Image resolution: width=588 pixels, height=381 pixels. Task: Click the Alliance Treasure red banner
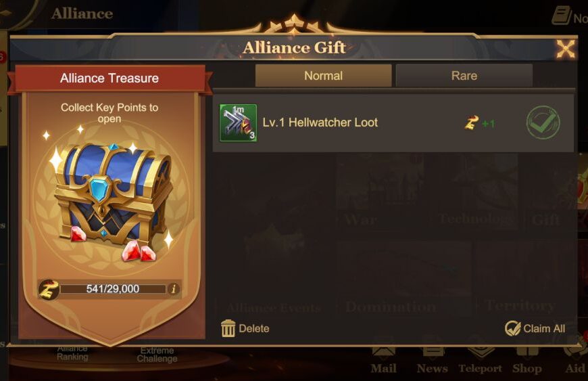pos(109,78)
